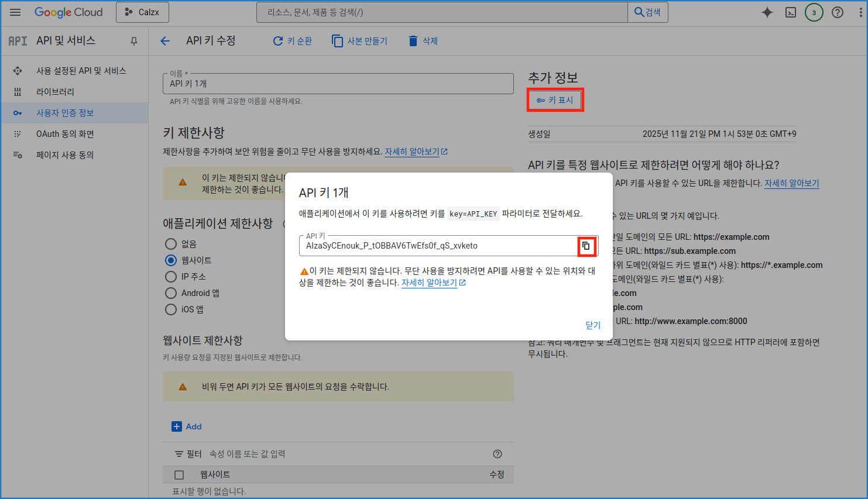Screen dimensions: 868x499
Task: Click the resource search input field
Action: 442,12
